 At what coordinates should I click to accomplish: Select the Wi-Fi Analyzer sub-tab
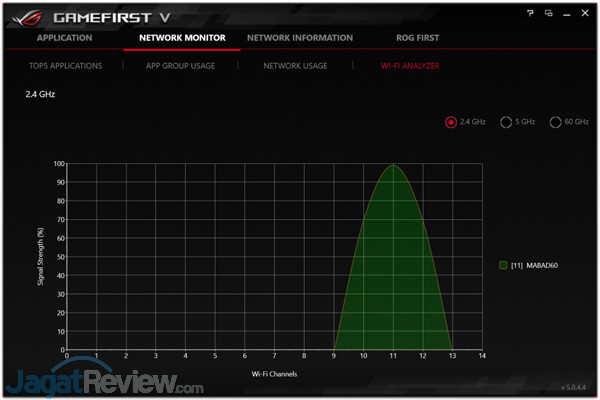410,66
